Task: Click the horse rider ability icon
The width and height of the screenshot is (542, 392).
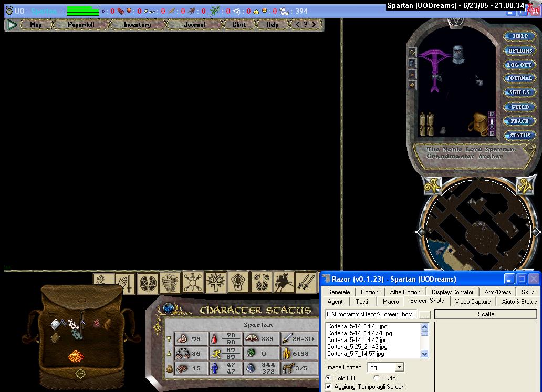Action: click(x=284, y=282)
